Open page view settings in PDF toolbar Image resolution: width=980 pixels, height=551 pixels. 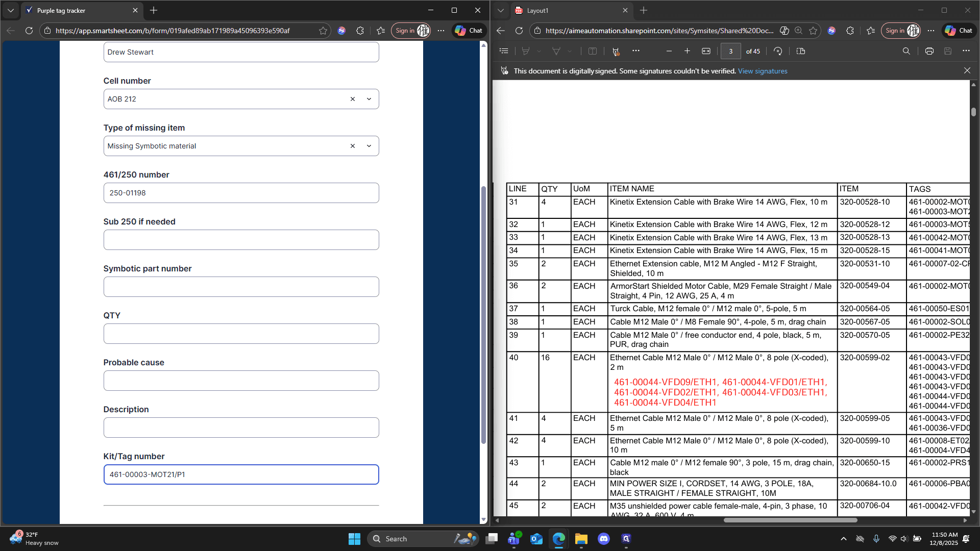[800, 51]
